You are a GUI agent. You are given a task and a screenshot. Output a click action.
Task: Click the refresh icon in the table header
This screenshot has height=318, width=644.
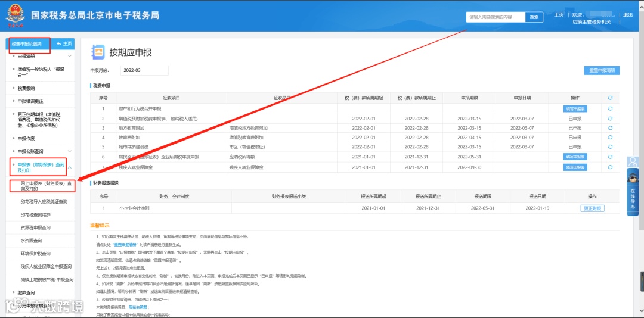(611, 98)
